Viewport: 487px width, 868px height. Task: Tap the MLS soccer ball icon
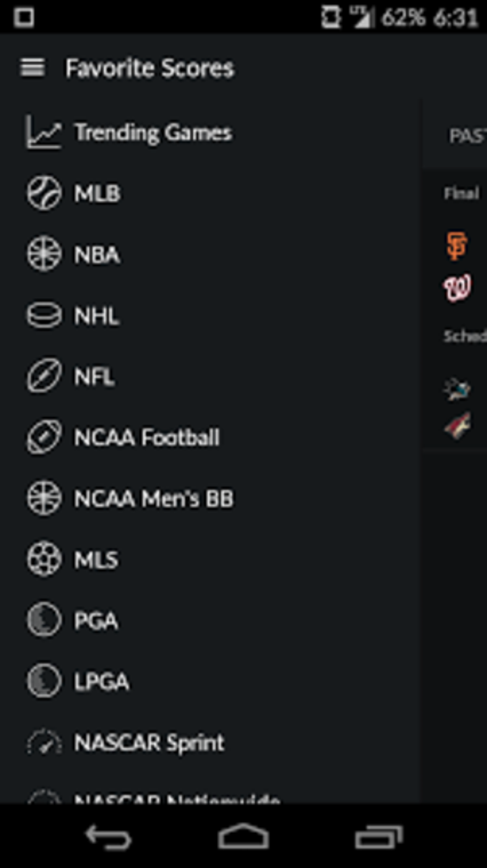(43, 559)
